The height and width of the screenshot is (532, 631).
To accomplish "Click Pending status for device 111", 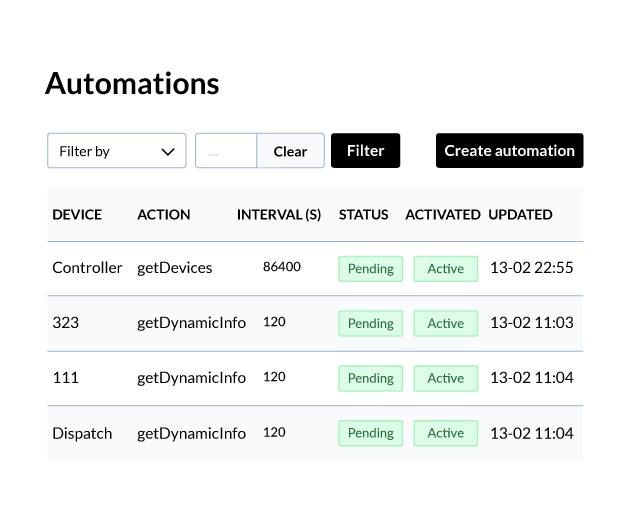I will [x=371, y=378].
